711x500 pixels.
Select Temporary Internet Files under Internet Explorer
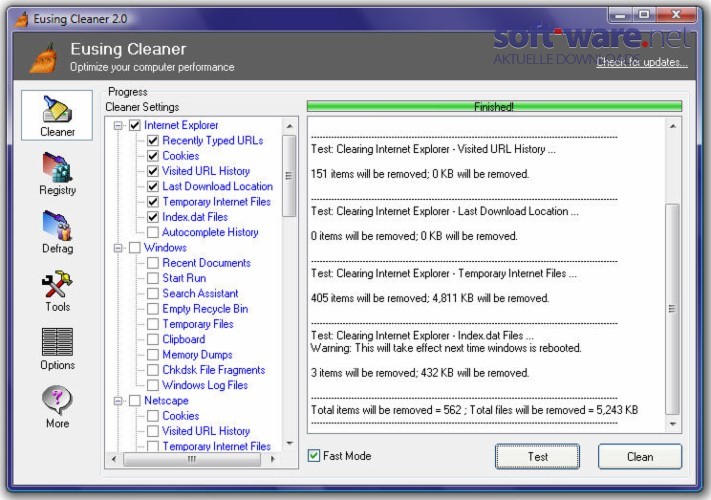[x=217, y=202]
